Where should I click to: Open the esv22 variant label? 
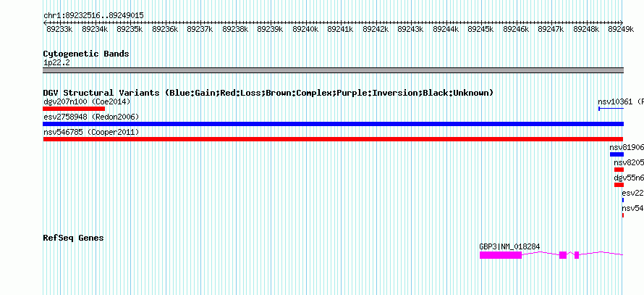[632, 194]
